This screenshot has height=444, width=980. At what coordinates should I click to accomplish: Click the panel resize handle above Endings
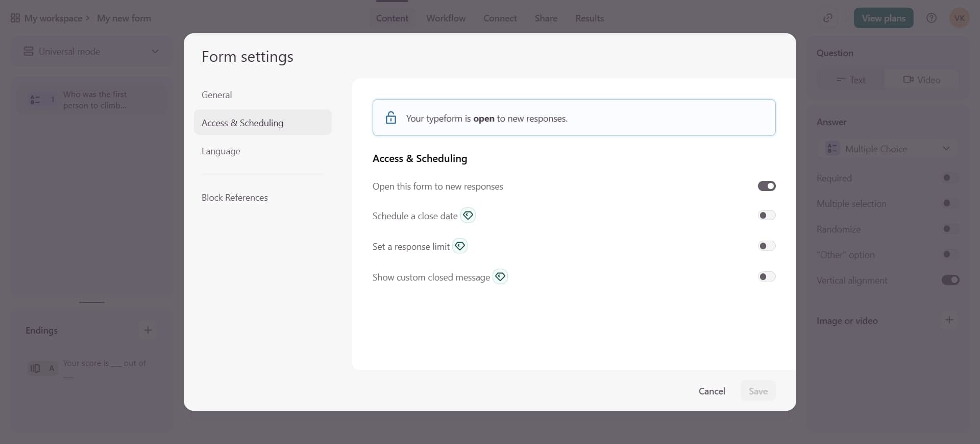pos(92,302)
